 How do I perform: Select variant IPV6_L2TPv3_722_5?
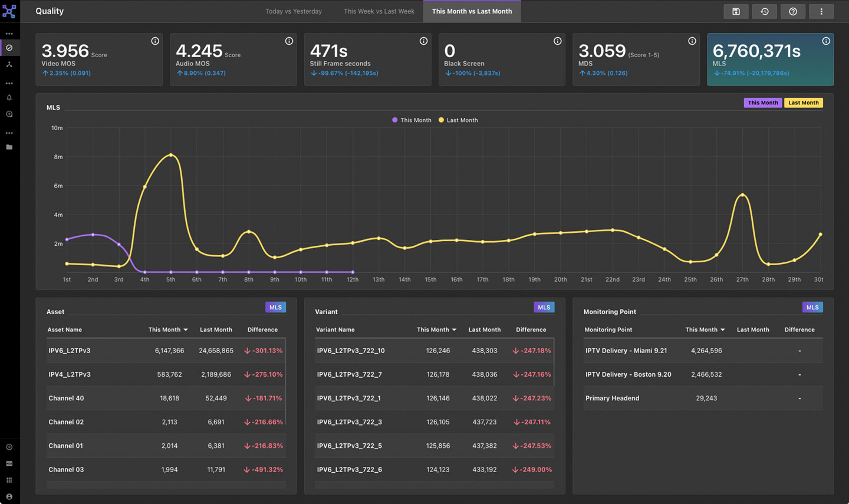(435, 446)
